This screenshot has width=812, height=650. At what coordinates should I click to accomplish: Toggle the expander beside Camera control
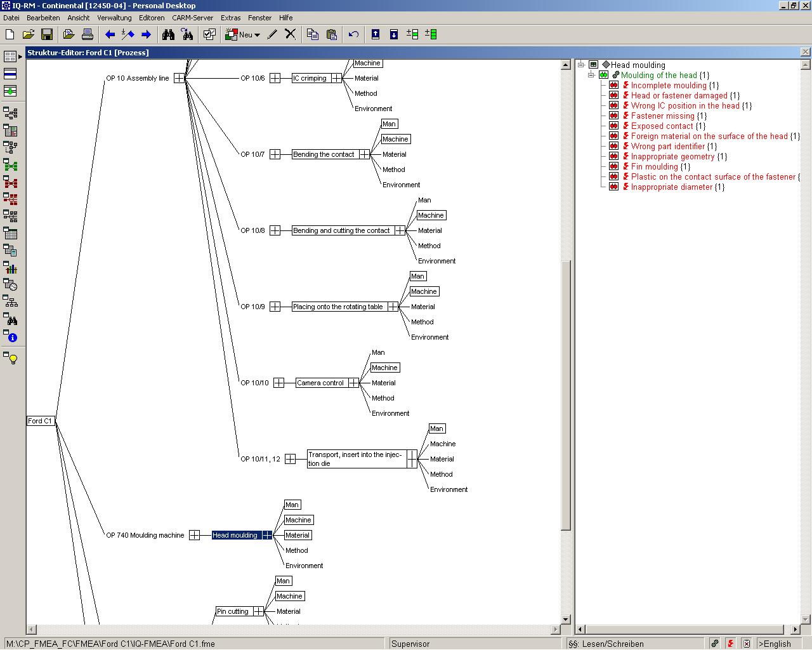(x=353, y=383)
